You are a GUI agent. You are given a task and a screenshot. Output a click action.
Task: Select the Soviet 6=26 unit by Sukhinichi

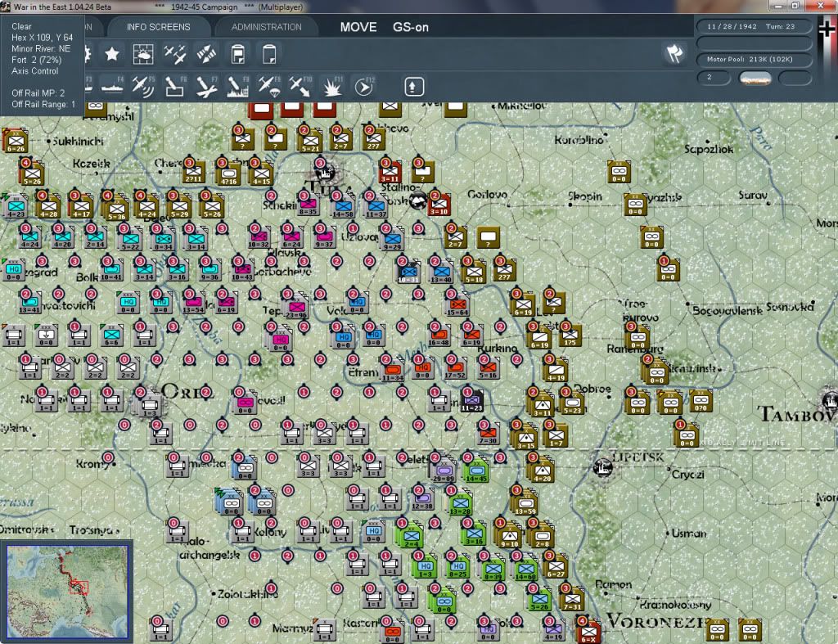click(x=16, y=141)
